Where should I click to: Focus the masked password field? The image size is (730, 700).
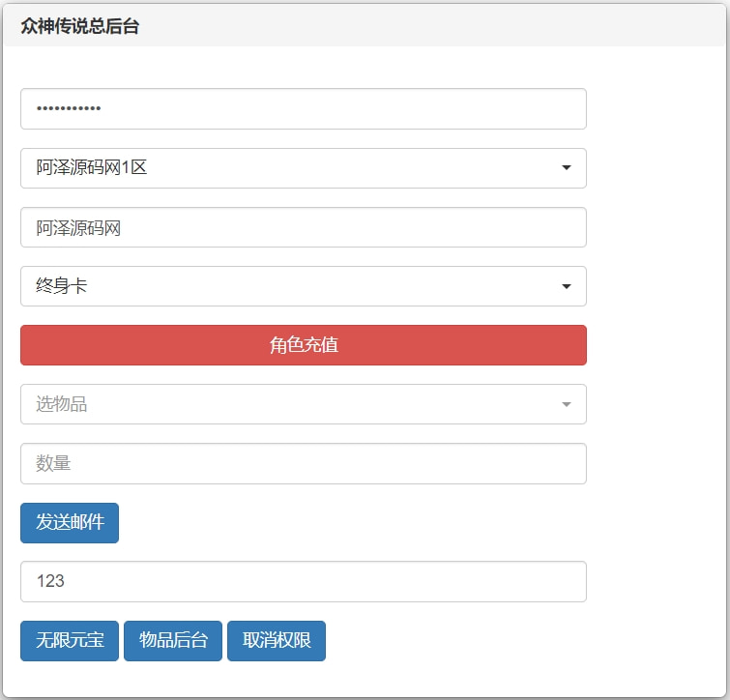[303, 109]
